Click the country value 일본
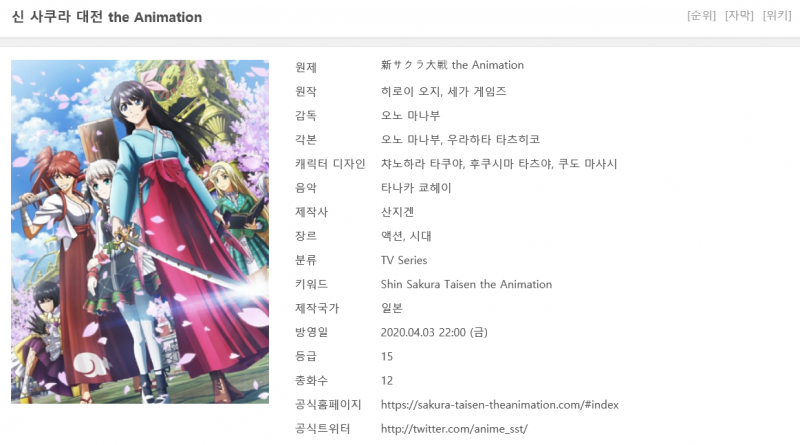This screenshot has width=800, height=445. [391, 308]
